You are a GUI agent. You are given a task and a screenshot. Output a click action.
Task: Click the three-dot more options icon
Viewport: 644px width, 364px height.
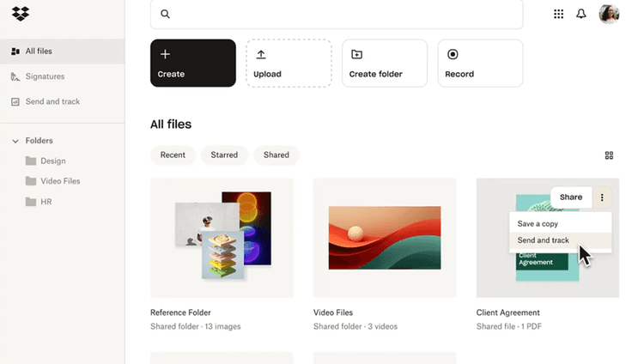602,197
